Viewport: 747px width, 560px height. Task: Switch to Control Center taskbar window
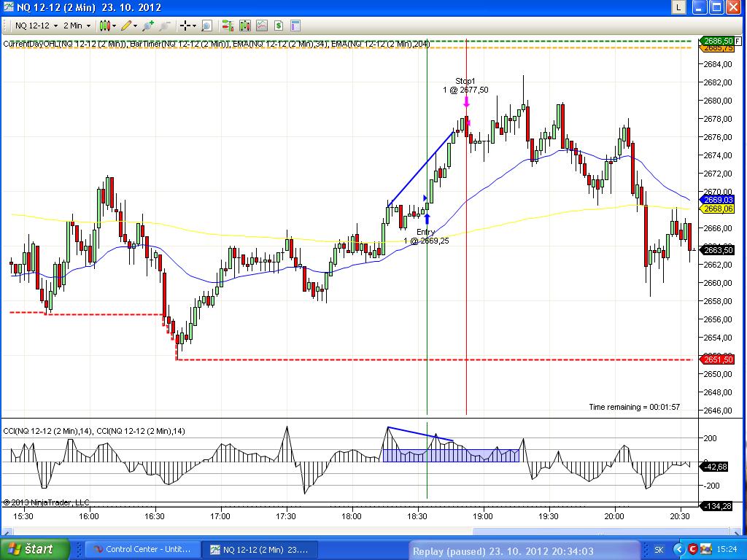click(140, 549)
